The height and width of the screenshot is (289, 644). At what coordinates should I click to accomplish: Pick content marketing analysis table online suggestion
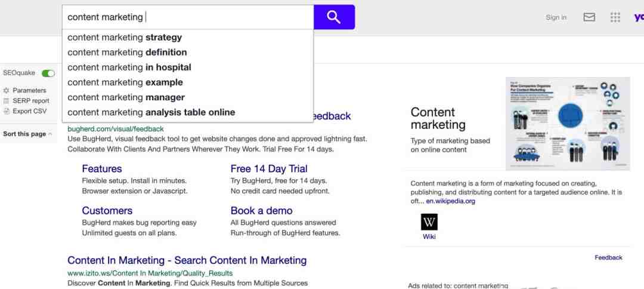(x=188, y=112)
